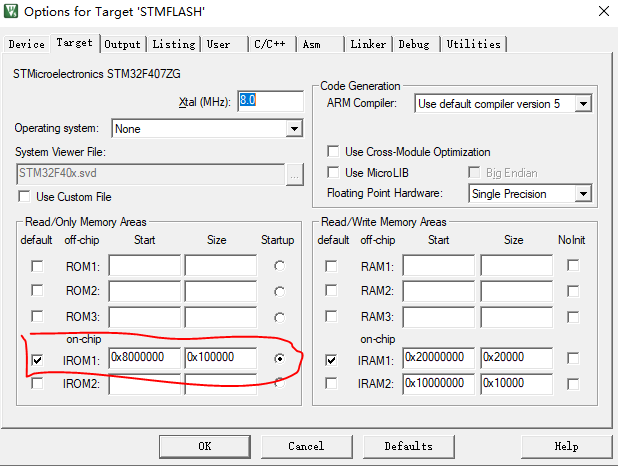Enable Use Cross-Module Optimization
618x466 pixels.
click(333, 151)
